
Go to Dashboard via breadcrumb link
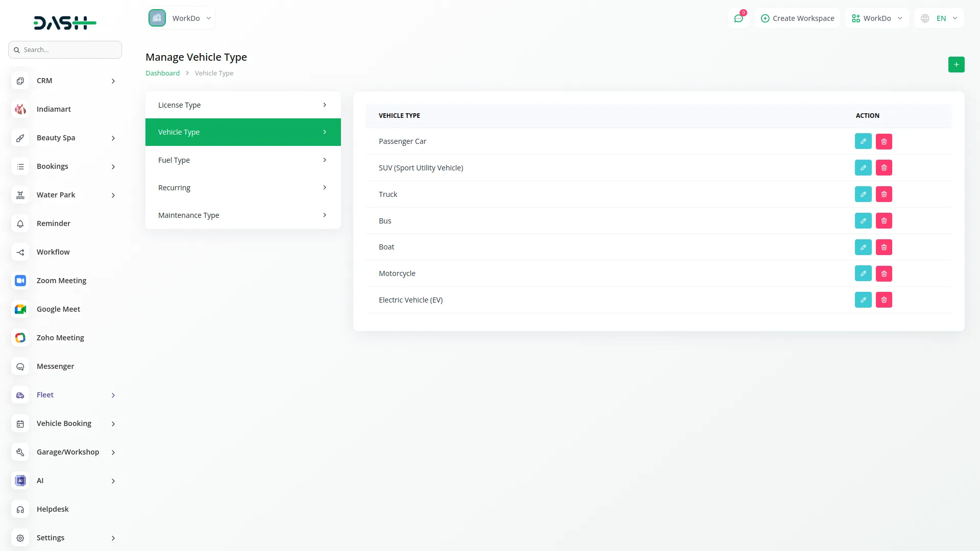point(162,73)
